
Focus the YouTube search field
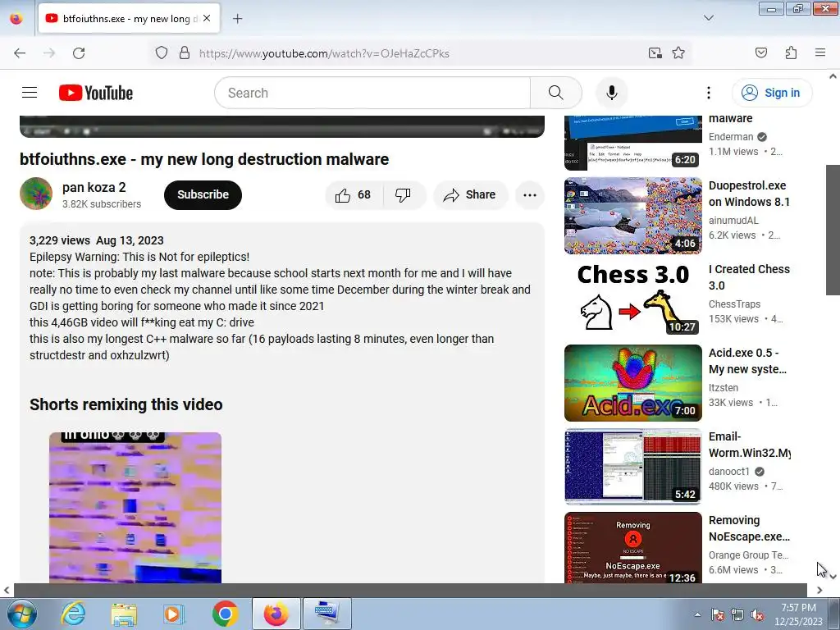click(372, 93)
